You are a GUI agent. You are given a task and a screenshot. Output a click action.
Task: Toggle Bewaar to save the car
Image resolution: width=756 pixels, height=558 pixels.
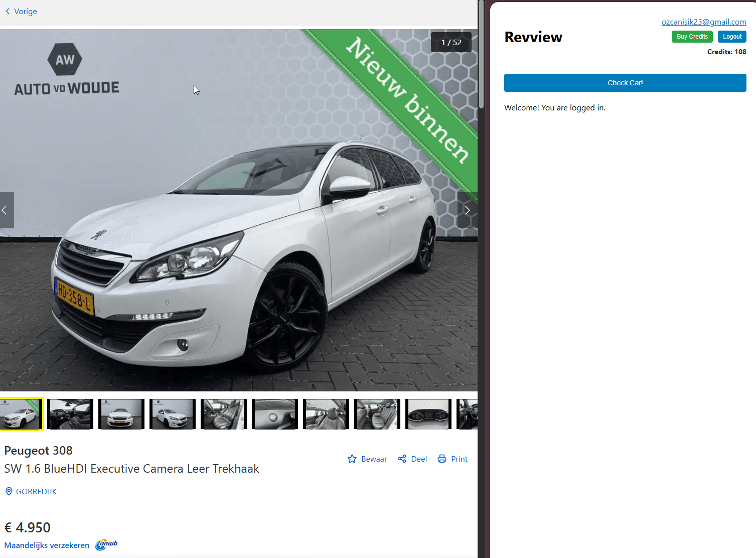click(374, 459)
